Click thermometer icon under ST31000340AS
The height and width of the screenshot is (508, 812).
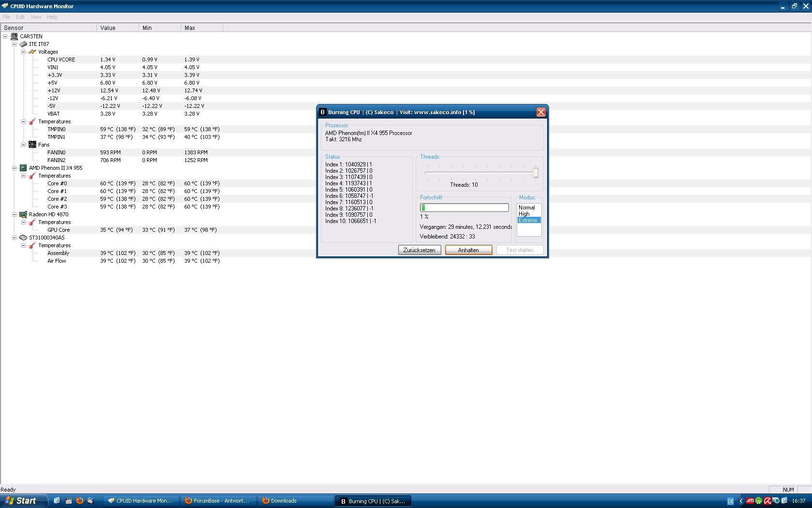(x=32, y=245)
